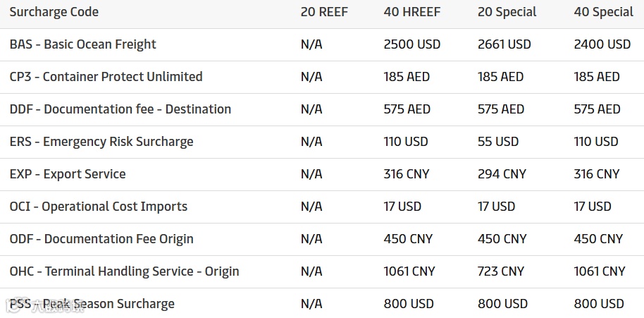
Task: Click the Surcharge Code column header
Action: pos(54,12)
